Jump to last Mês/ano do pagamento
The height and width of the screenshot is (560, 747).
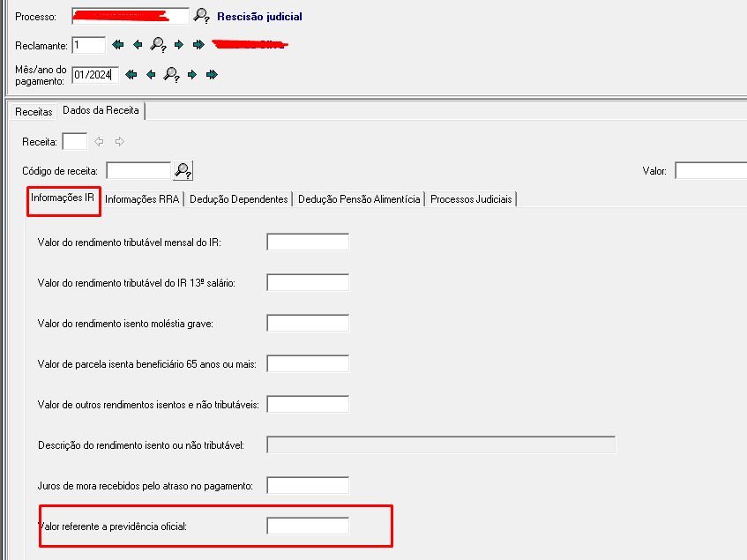coord(212,75)
